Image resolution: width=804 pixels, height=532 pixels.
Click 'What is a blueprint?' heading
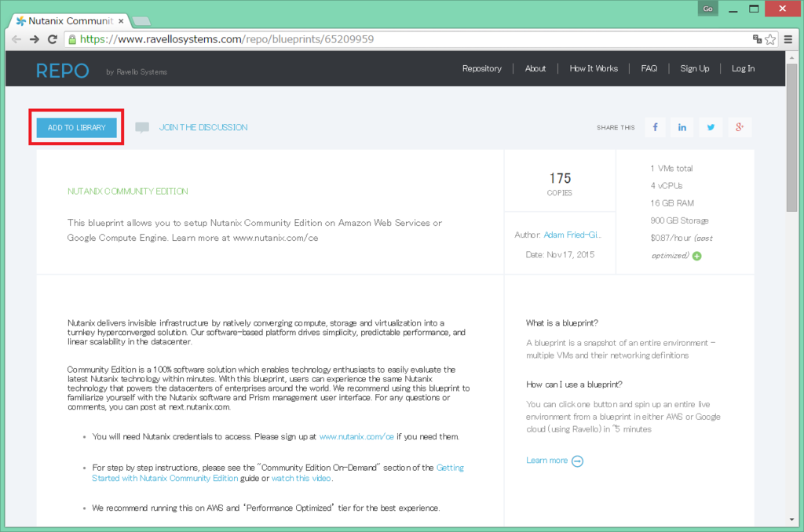[x=562, y=323]
